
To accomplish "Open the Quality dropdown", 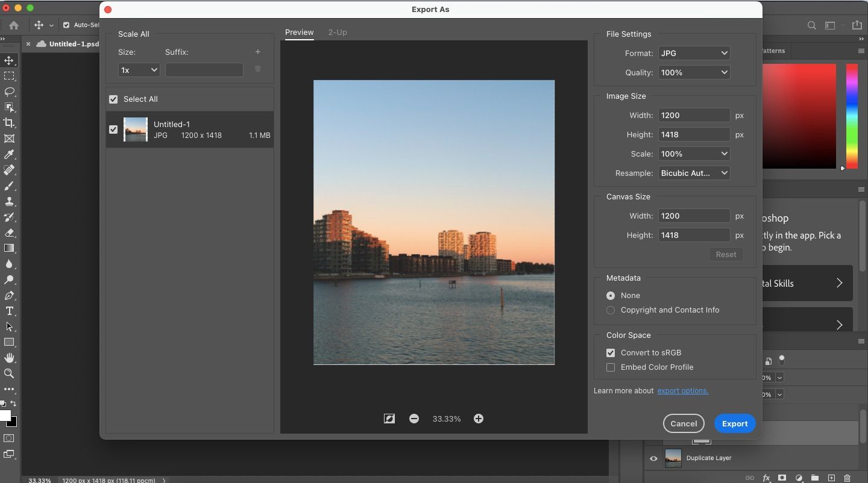I will click(x=694, y=72).
